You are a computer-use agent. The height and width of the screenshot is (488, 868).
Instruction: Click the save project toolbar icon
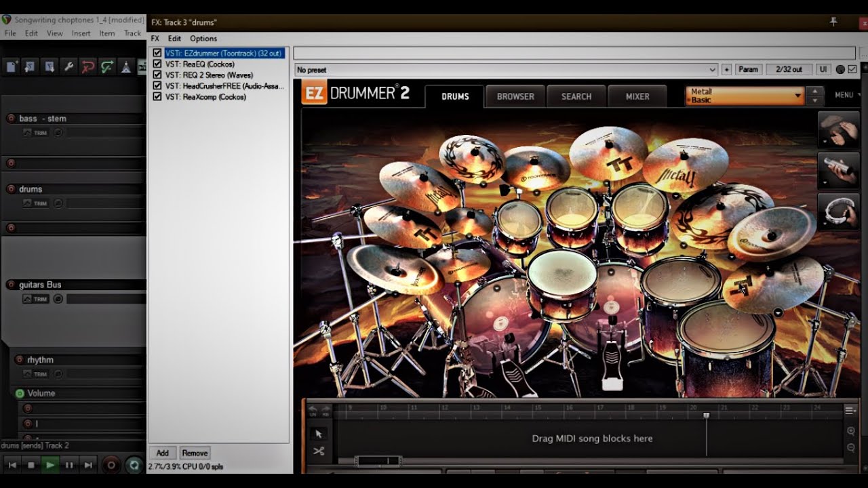point(50,66)
